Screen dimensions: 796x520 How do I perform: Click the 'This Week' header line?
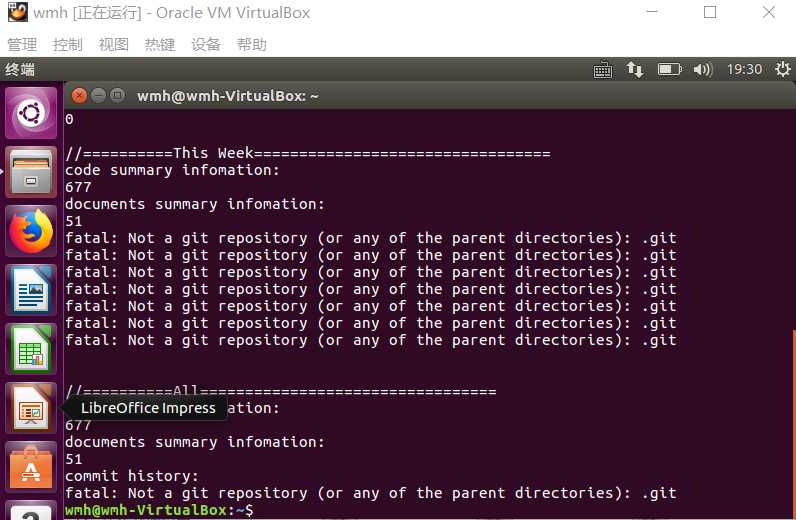308,153
